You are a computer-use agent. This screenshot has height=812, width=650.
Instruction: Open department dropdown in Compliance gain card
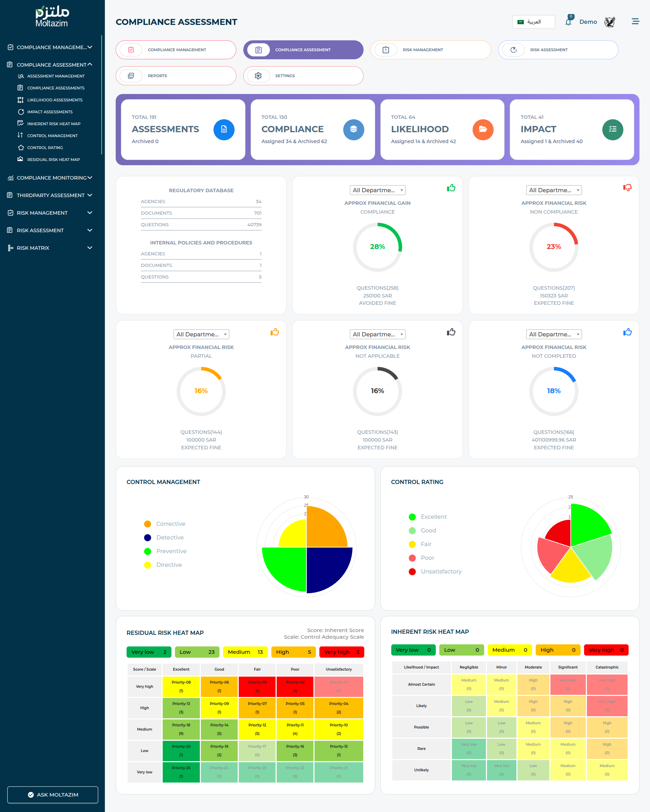point(377,190)
